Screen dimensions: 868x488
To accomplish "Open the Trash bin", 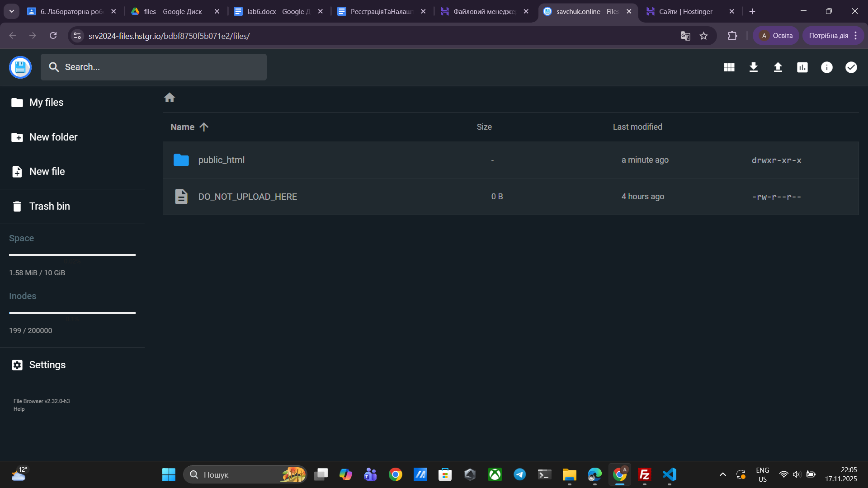I will [49, 206].
